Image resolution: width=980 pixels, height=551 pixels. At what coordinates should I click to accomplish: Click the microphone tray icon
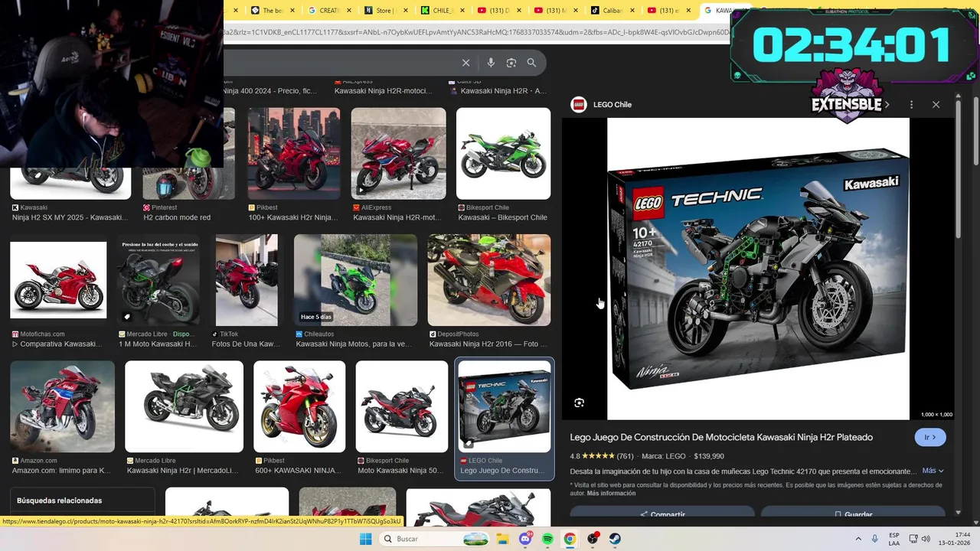[874, 539]
